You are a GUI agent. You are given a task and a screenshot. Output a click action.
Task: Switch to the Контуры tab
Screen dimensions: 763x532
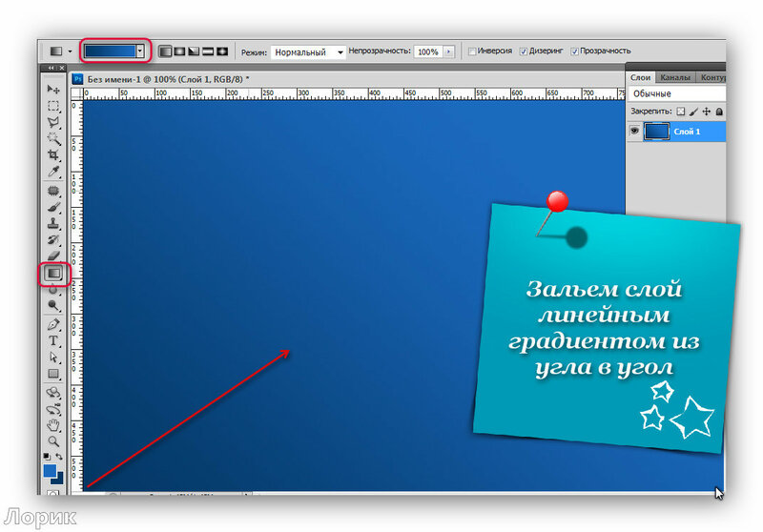pos(711,77)
